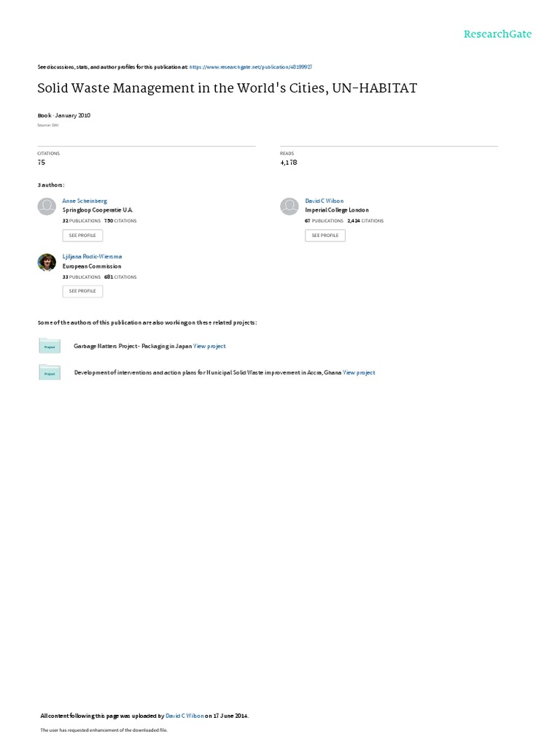Screen dimensions: 560x747
Task: Click the Accra Ghana project folder icon
Action: (50, 373)
